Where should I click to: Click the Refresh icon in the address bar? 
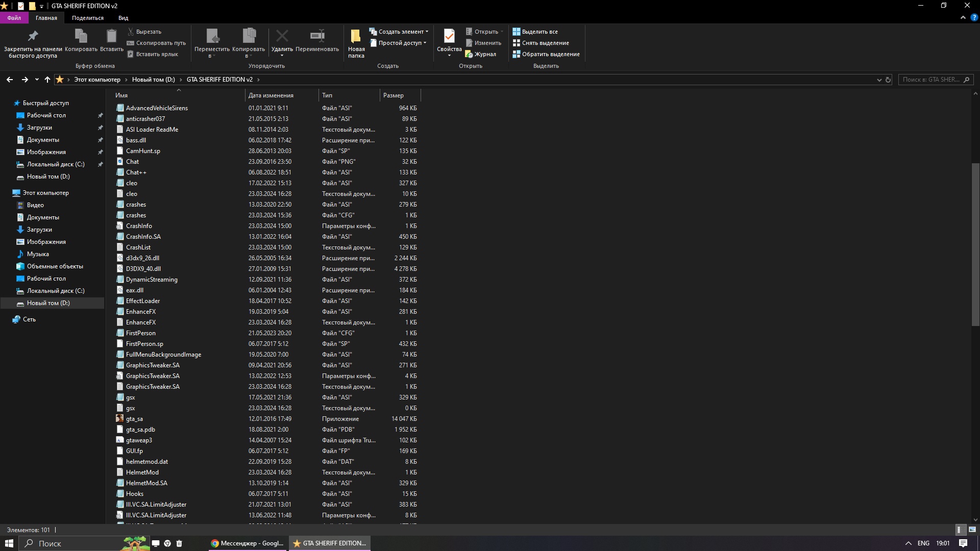888,80
